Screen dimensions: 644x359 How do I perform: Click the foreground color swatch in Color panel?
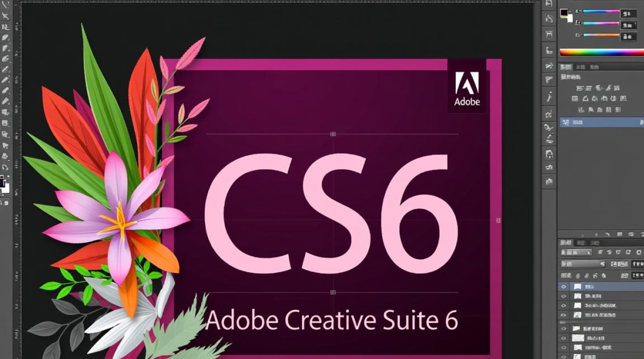click(564, 13)
